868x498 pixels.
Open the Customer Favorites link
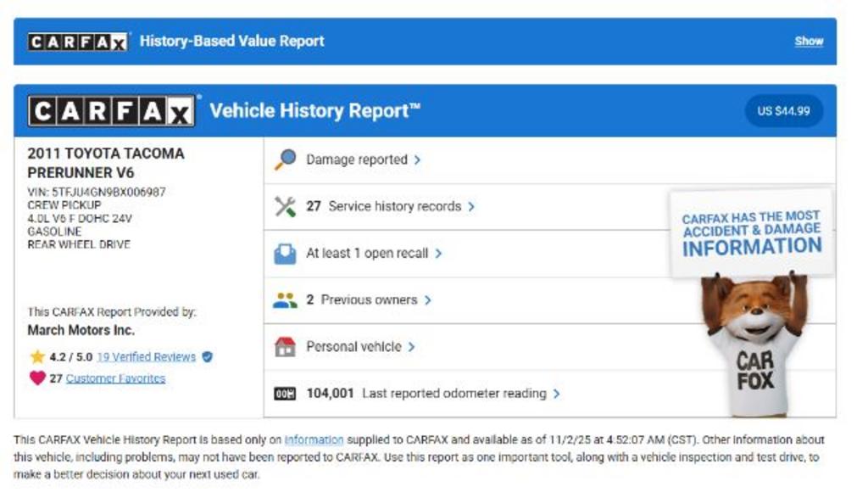point(115,378)
